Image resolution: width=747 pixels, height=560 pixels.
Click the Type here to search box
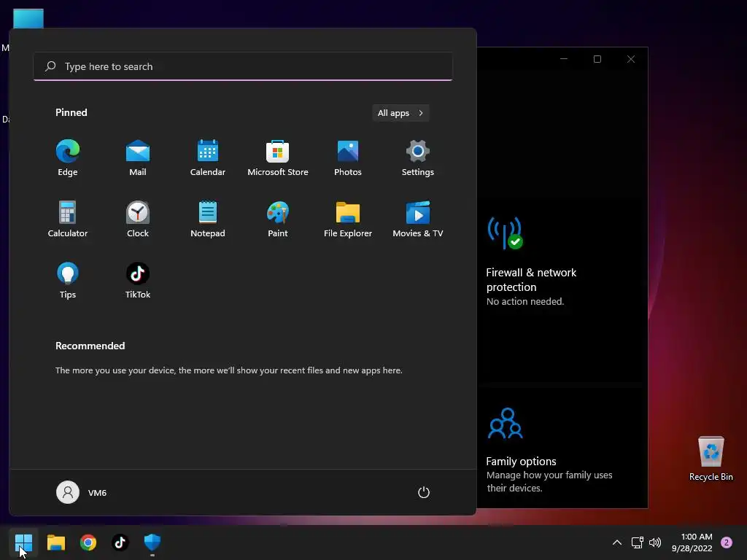coord(243,66)
